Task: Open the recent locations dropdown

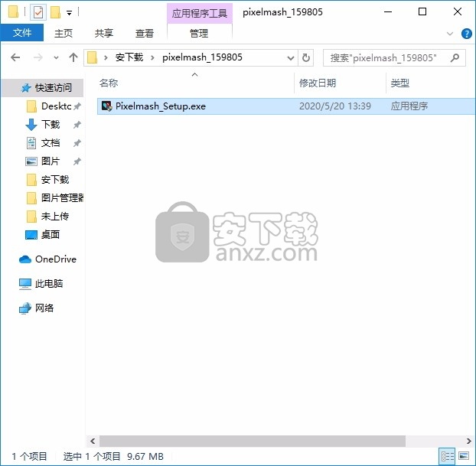Action: (x=56, y=57)
